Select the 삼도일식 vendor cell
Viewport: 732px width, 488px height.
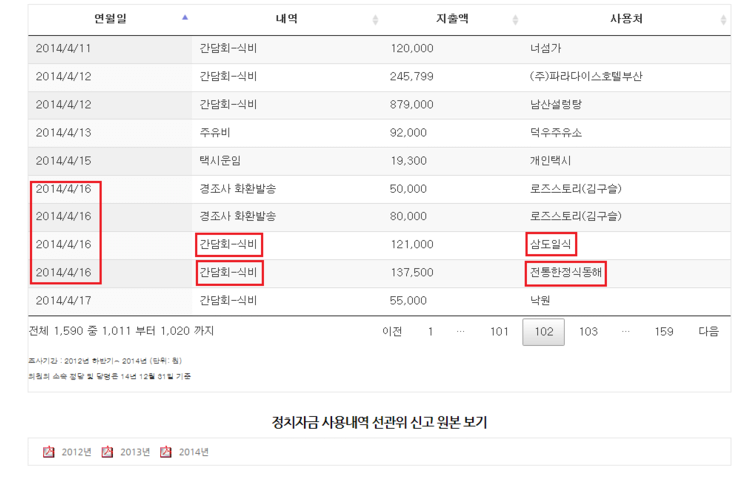click(552, 244)
